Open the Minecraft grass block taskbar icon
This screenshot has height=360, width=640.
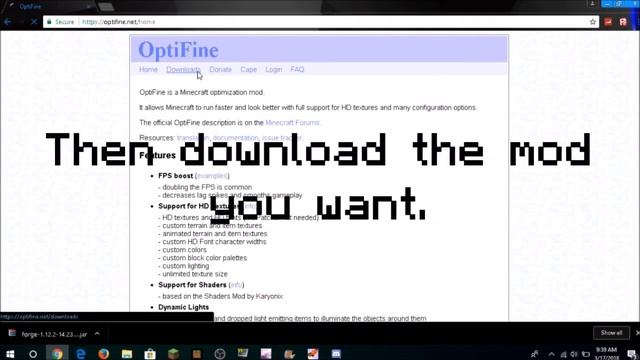[x=173, y=353]
